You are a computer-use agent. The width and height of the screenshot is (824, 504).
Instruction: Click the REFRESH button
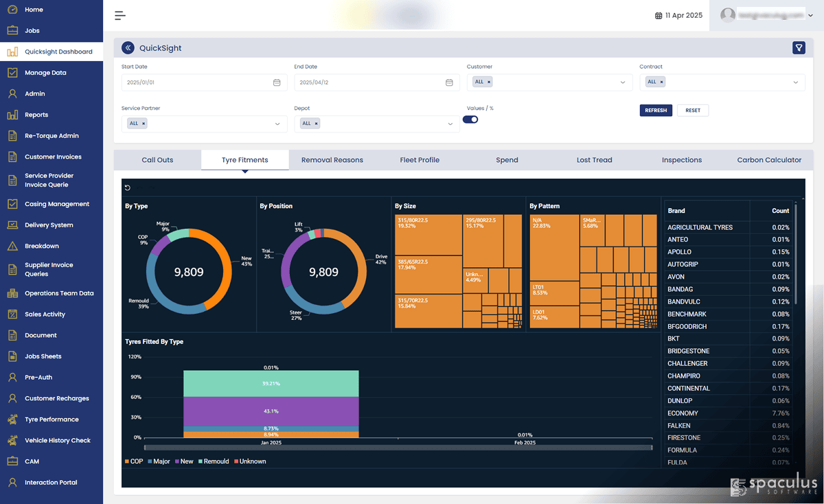[x=656, y=110]
